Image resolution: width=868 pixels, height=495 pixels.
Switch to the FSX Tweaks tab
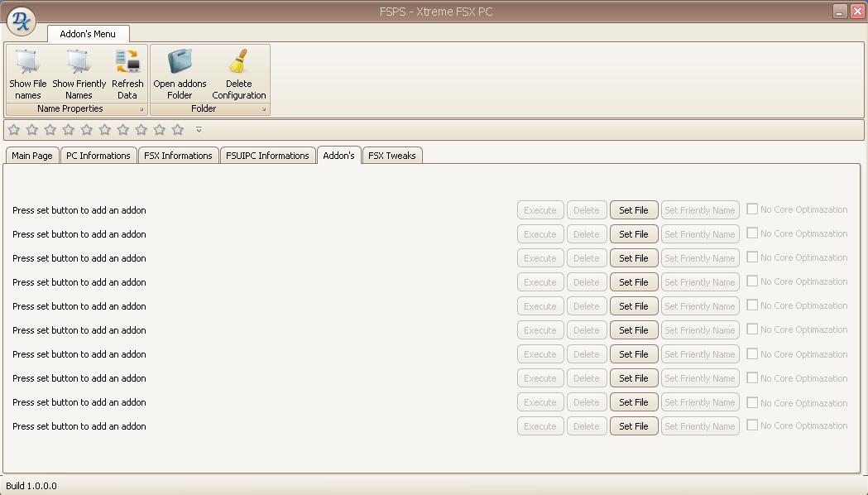click(x=392, y=156)
